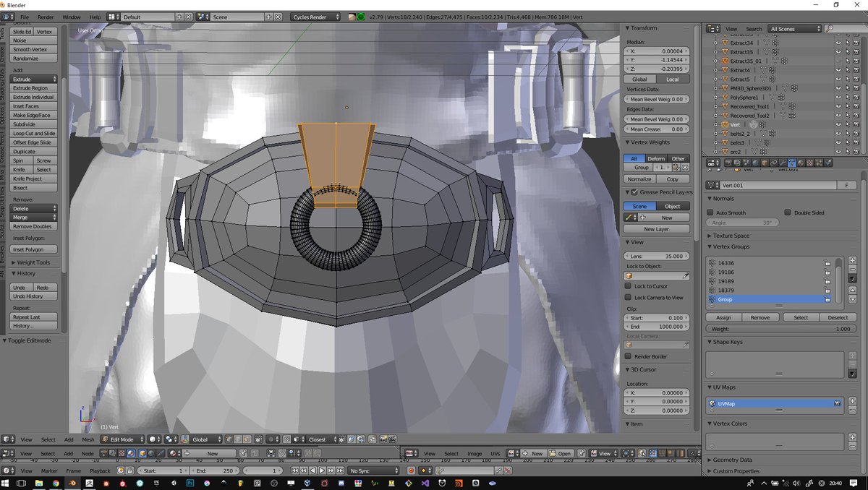Click the UV editor pin image icon

[x=581, y=453]
